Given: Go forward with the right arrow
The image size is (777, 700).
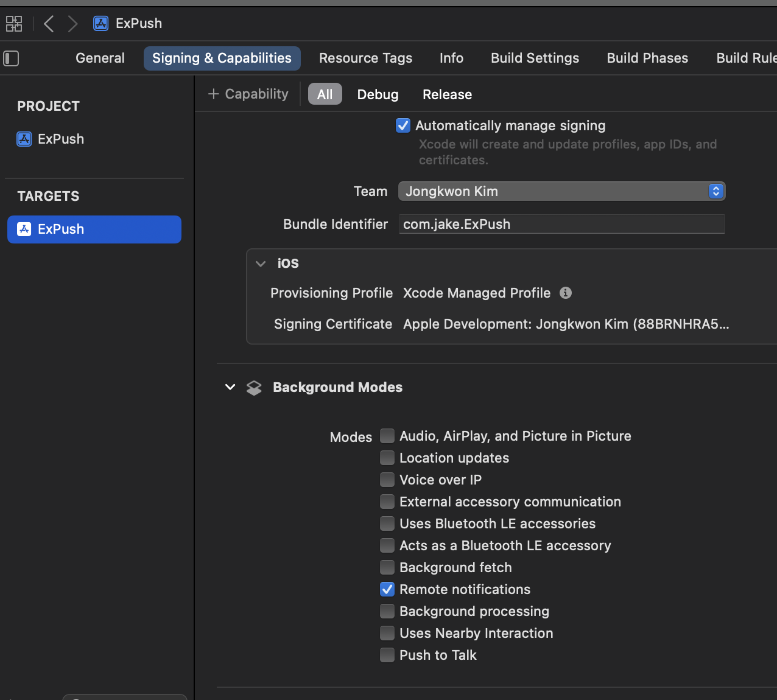Looking at the screenshot, I should [72, 24].
